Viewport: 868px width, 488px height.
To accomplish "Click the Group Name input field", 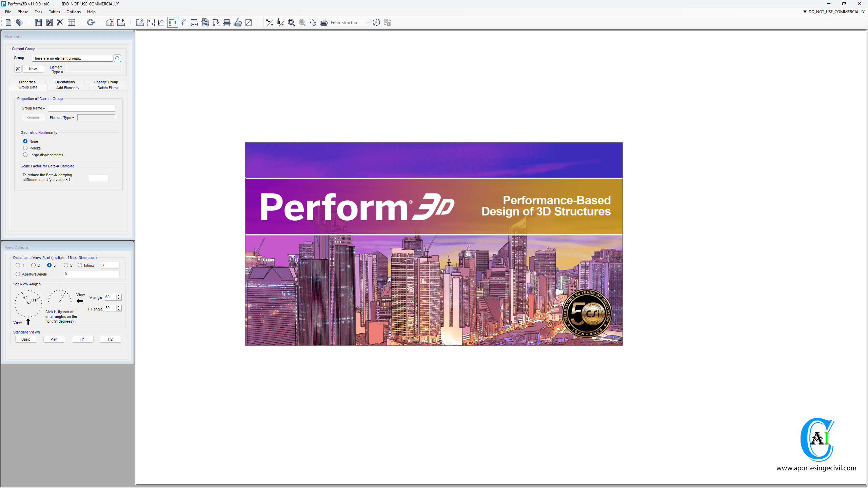I will (x=82, y=108).
